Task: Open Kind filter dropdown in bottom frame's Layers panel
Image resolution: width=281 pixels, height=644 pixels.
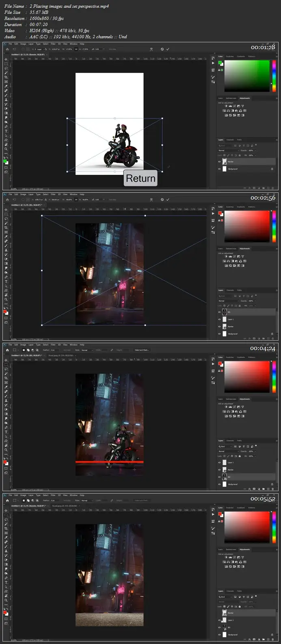Action: [x=227, y=597]
